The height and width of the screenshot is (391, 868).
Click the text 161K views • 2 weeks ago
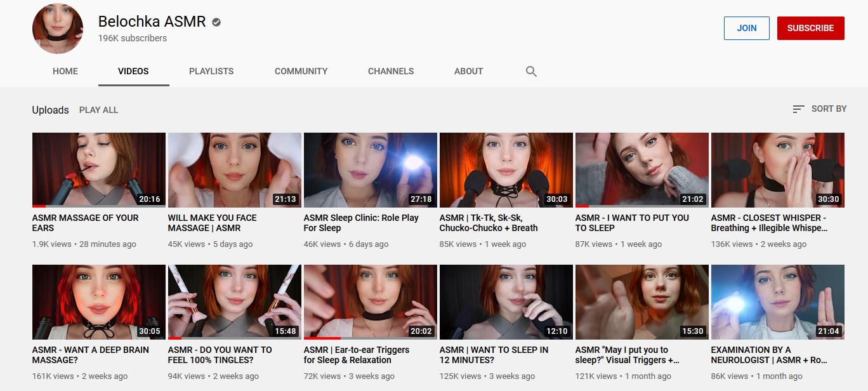(x=80, y=376)
